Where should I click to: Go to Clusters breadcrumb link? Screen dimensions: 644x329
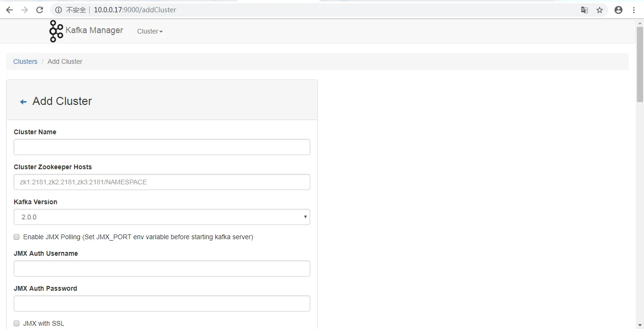click(x=25, y=61)
